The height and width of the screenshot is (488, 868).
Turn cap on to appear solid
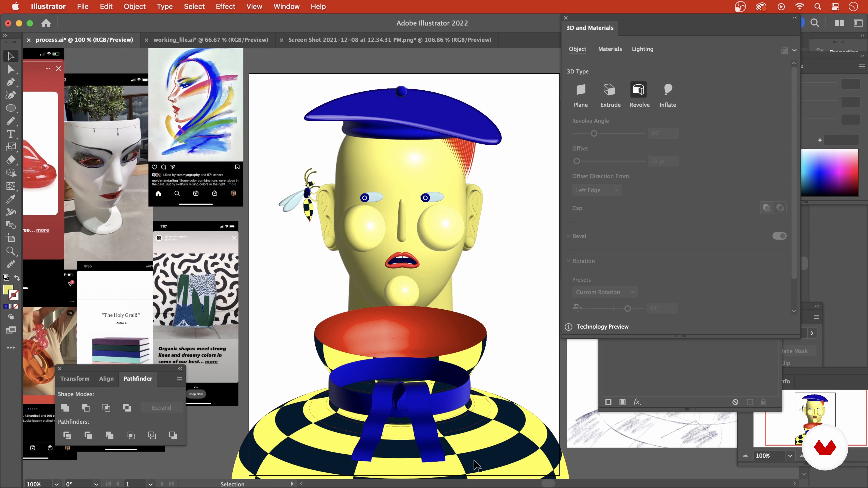click(x=767, y=208)
